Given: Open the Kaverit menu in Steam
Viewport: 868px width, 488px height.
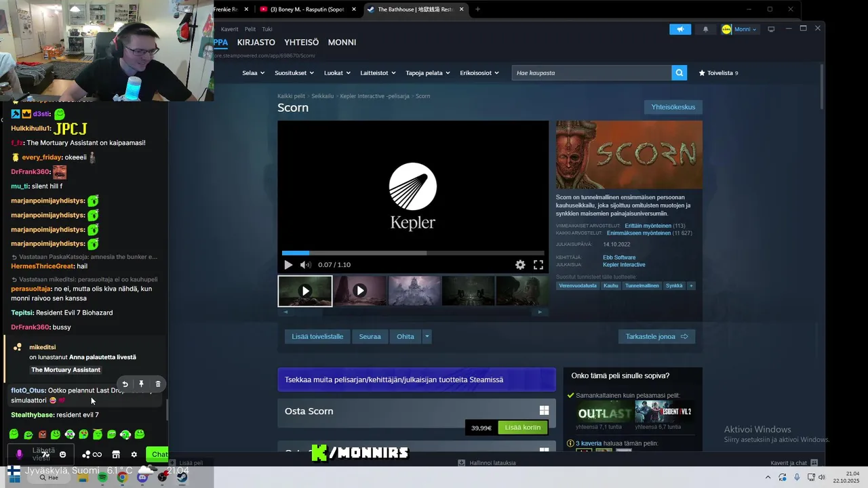Looking at the screenshot, I should (x=229, y=29).
